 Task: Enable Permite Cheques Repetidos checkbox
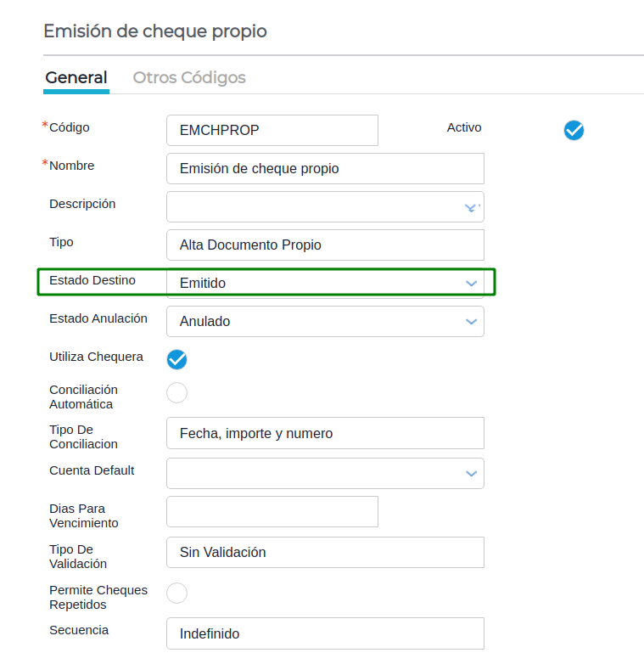click(x=176, y=593)
